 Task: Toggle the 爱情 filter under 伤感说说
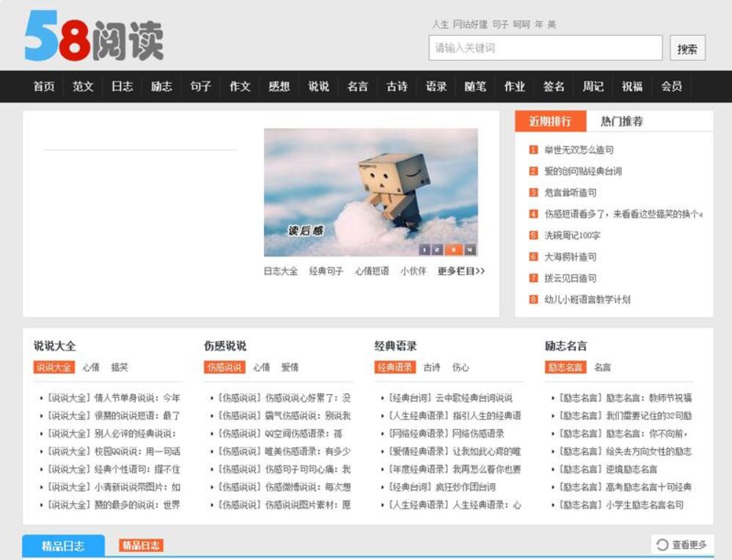(x=290, y=367)
